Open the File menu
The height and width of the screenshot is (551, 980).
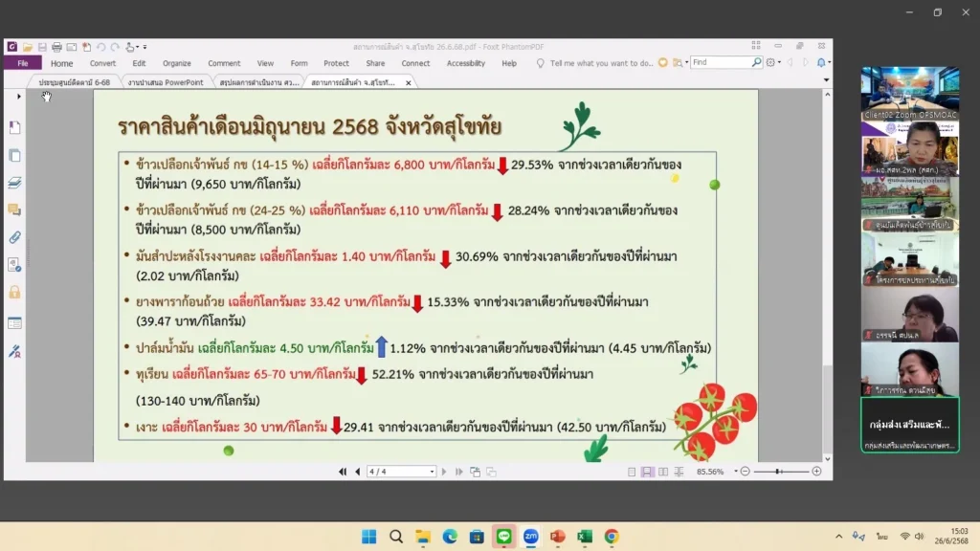23,63
